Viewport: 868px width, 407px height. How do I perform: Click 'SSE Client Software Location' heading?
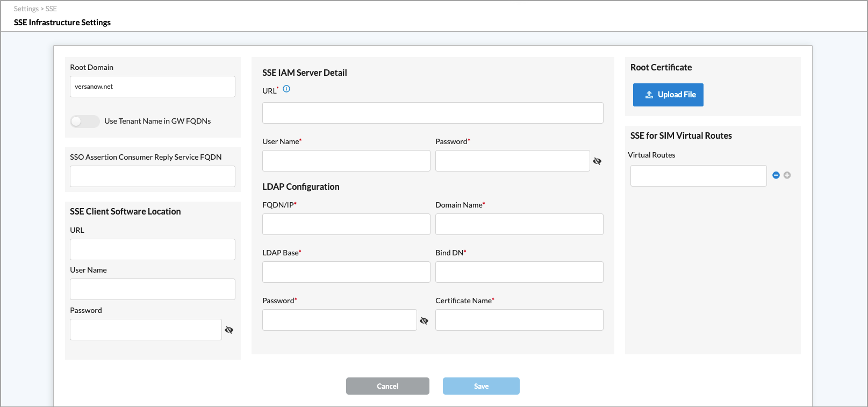click(125, 211)
